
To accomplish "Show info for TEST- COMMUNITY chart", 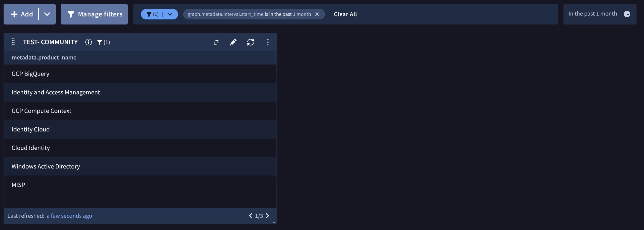I will coord(88,42).
